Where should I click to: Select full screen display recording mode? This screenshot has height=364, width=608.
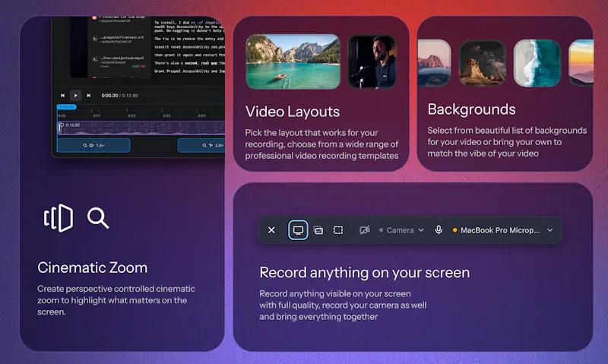pos(298,230)
